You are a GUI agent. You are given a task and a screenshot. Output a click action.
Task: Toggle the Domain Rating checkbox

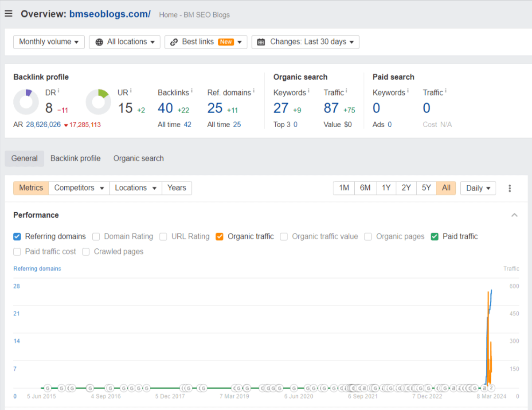[x=96, y=237]
